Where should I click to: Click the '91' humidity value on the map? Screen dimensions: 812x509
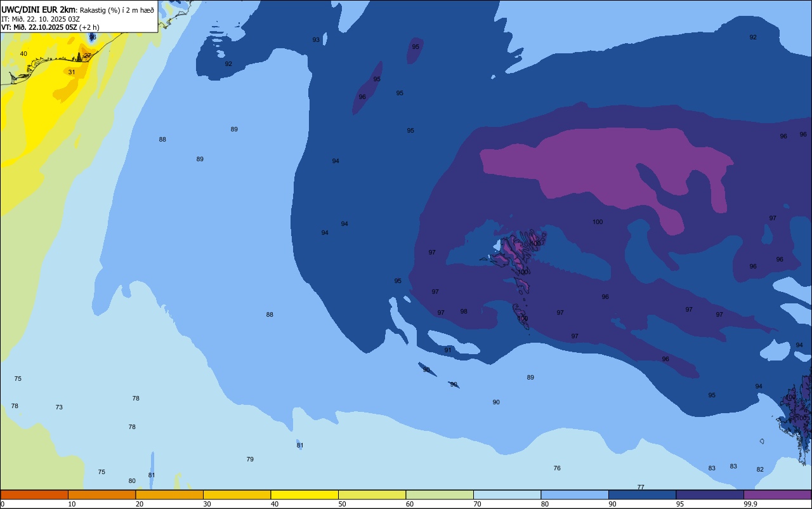(448, 350)
